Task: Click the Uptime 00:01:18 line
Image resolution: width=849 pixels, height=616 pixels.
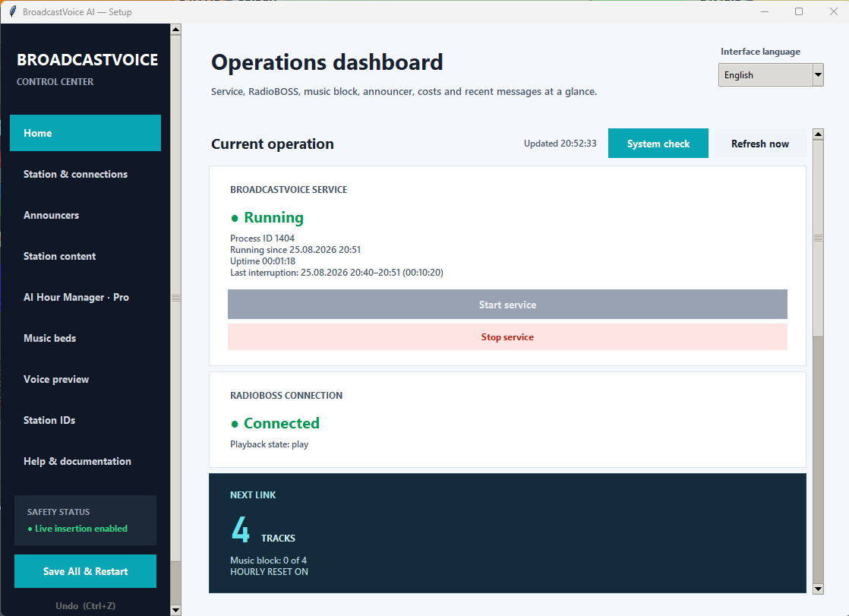Action: (x=263, y=261)
